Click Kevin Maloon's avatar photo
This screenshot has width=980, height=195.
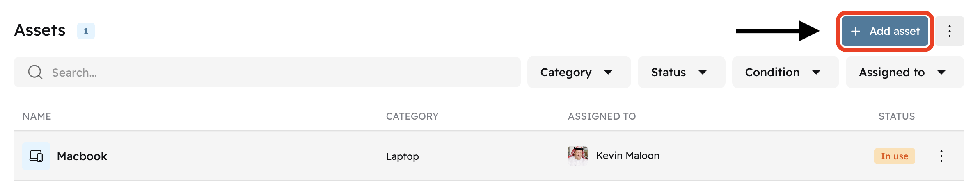tap(578, 156)
